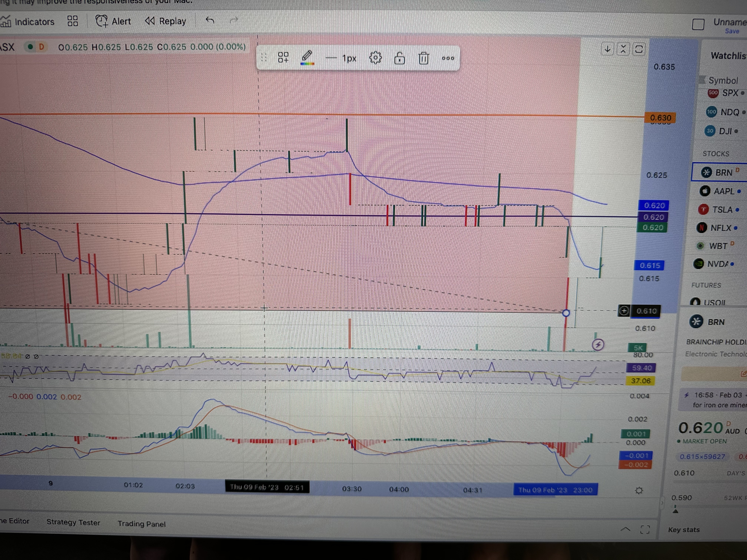Viewport: 747px width, 560px height.
Task: Undo the last chart action
Action: 210,21
